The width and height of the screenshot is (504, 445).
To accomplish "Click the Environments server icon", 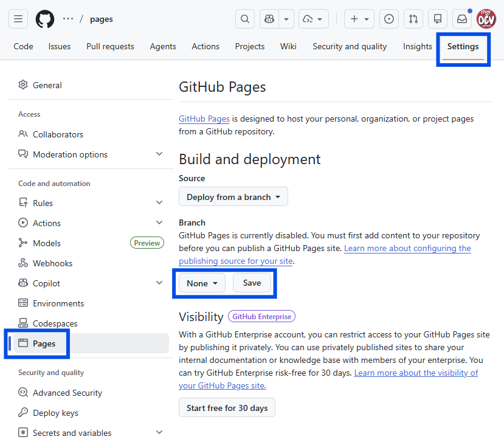I will click(x=23, y=303).
